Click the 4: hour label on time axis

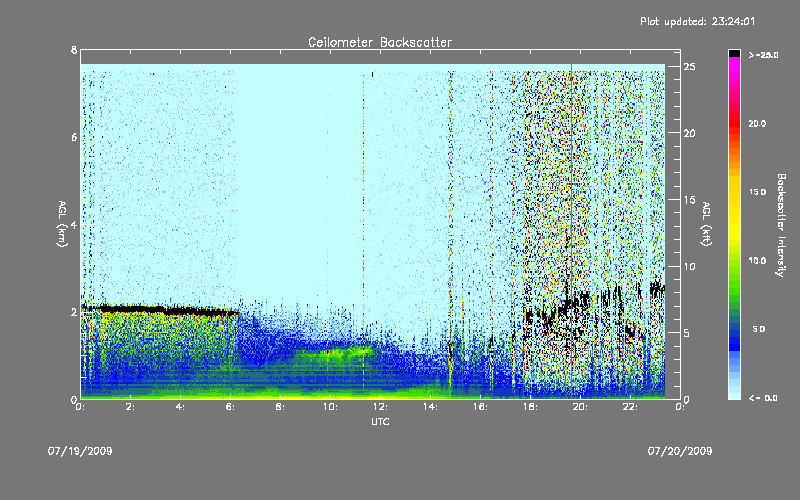tap(181, 407)
